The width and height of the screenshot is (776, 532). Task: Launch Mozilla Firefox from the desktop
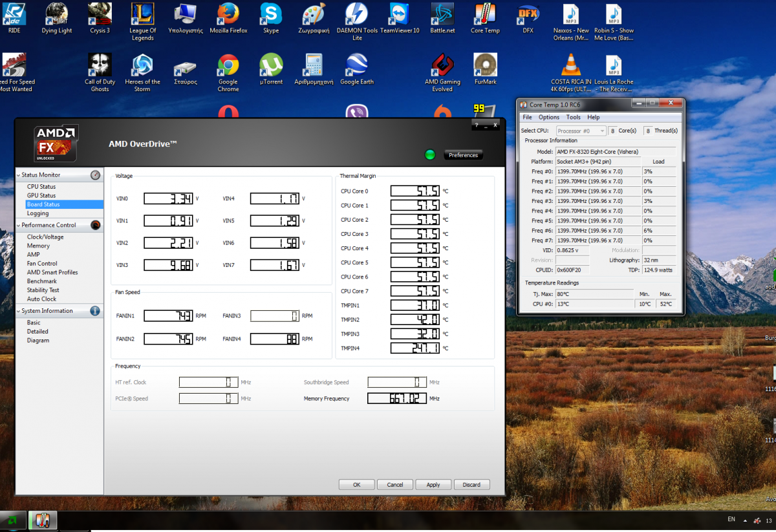coord(228,18)
